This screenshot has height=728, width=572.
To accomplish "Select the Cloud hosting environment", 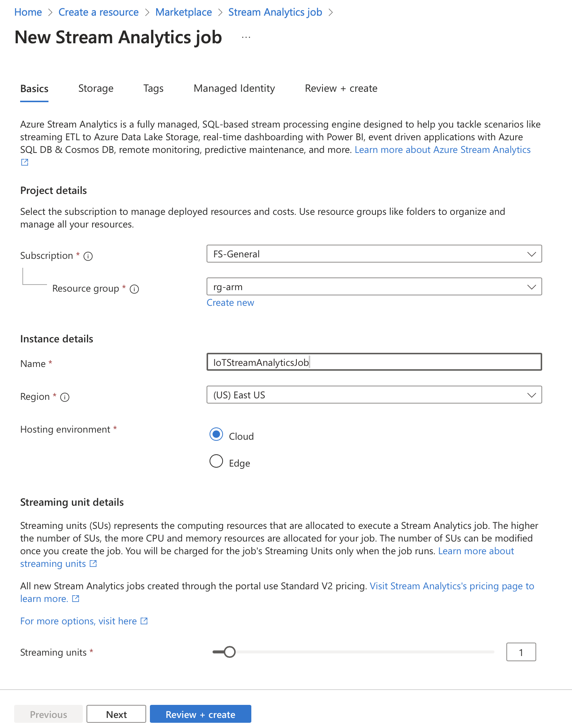I will pyautogui.click(x=216, y=434).
